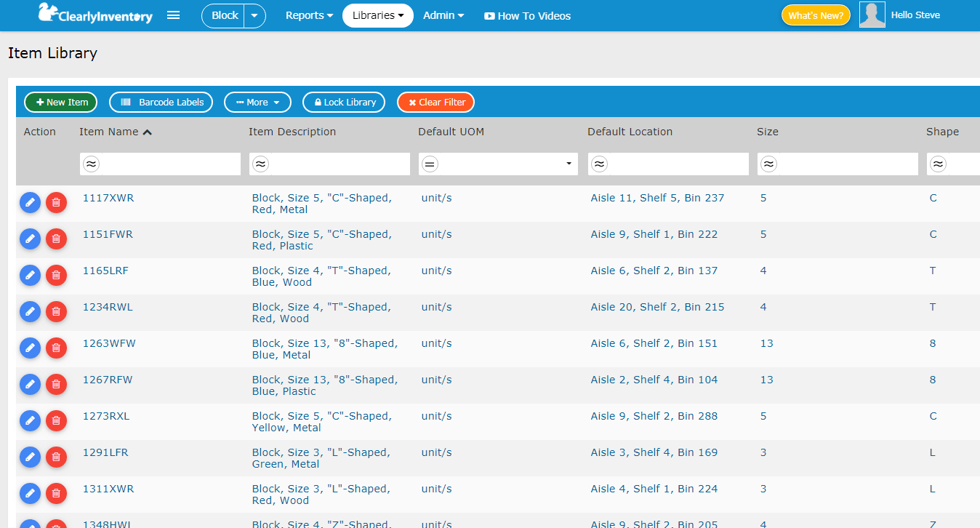Click the New Item button
980x528 pixels.
coord(60,102)
